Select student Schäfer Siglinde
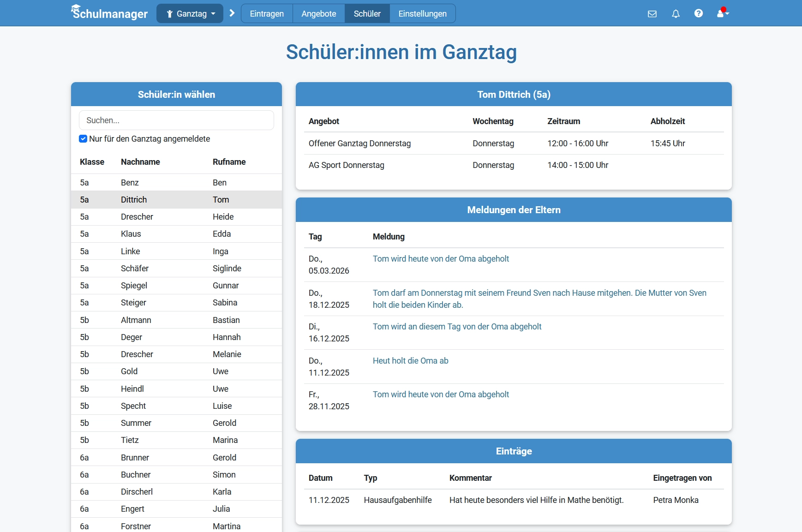802x532 pixels. 176,269
